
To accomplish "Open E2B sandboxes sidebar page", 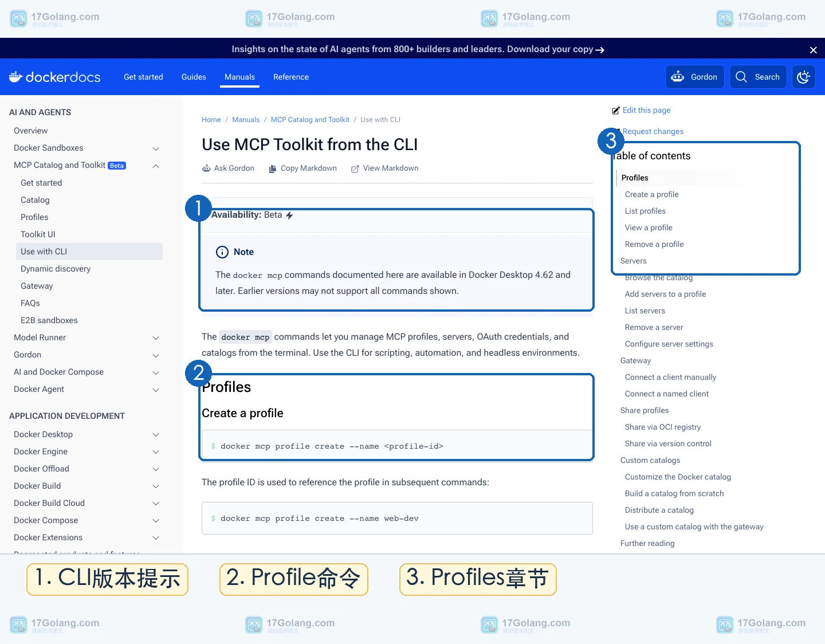I will tap(49, 320).
